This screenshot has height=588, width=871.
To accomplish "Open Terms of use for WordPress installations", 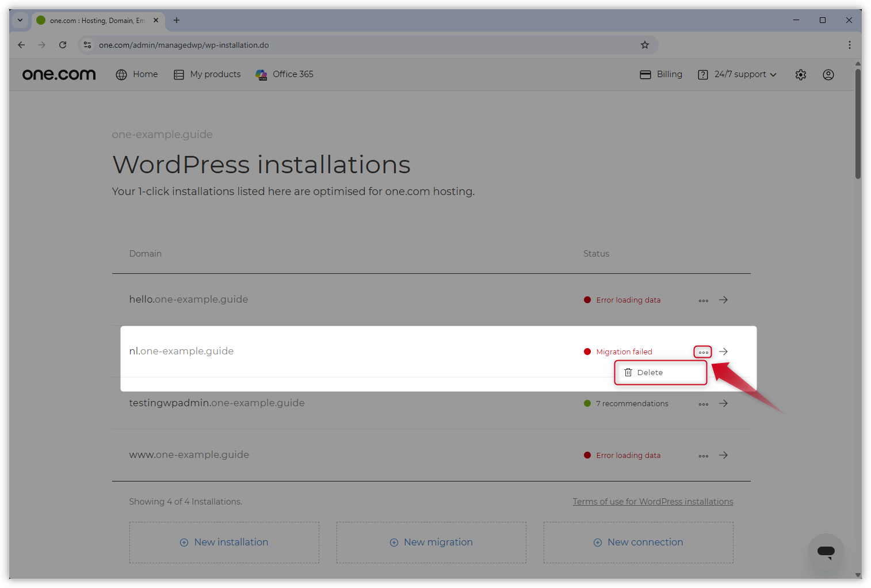I will [653, 502].
